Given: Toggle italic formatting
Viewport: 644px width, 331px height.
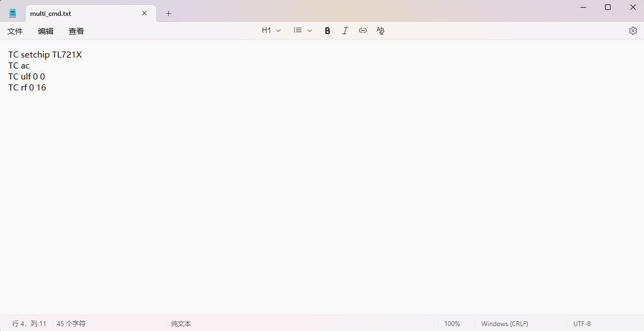Looking at the screenshot, I should pos(345,31).
